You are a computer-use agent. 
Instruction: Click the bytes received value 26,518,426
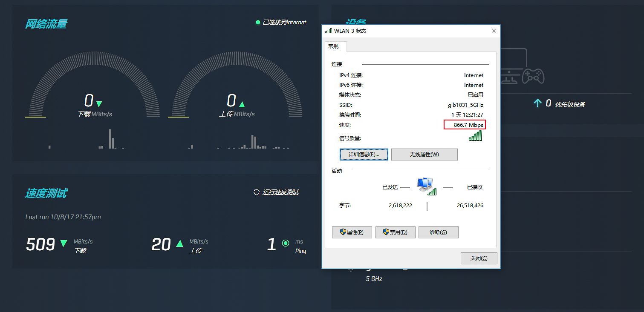[470, 205]
